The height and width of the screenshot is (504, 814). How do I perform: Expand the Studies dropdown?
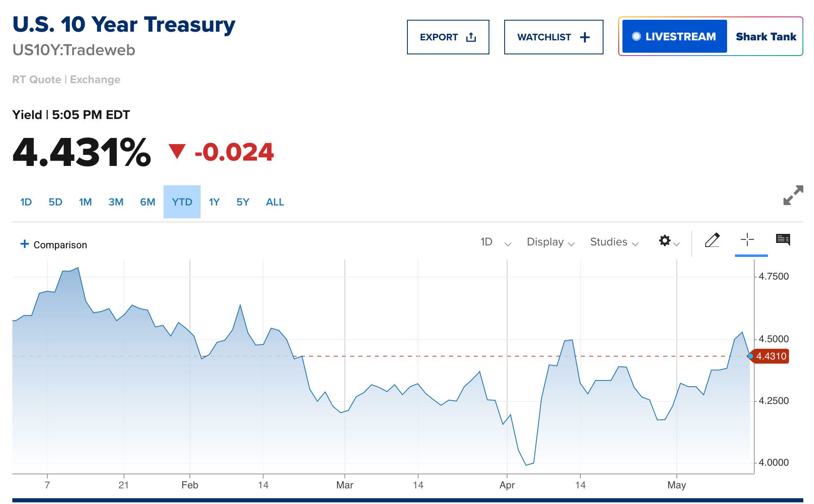[614, 242]
